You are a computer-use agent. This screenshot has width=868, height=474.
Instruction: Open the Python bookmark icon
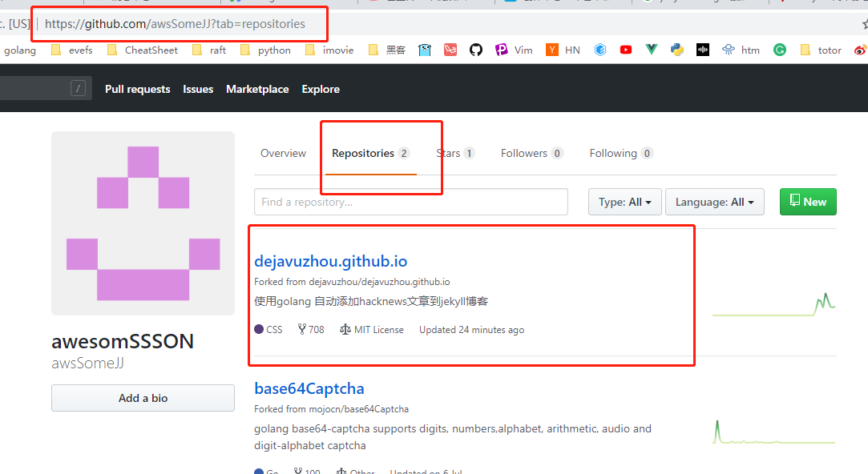pos(677,50)
